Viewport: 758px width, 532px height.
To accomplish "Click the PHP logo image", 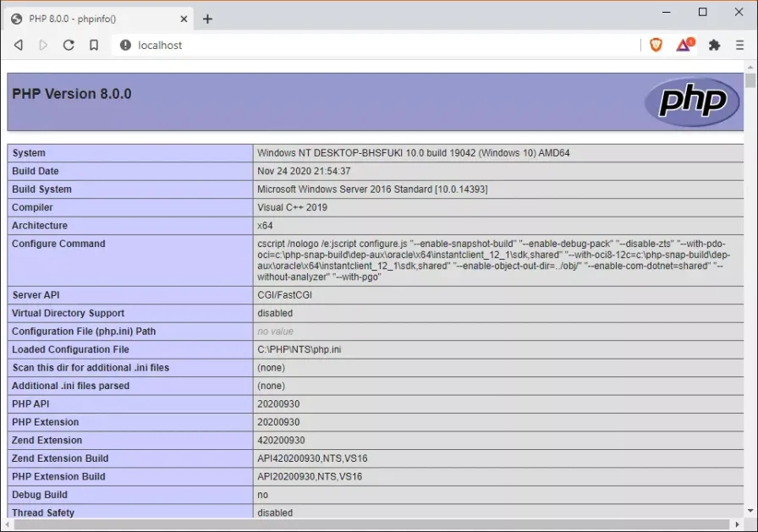I will tap(692, 101).
